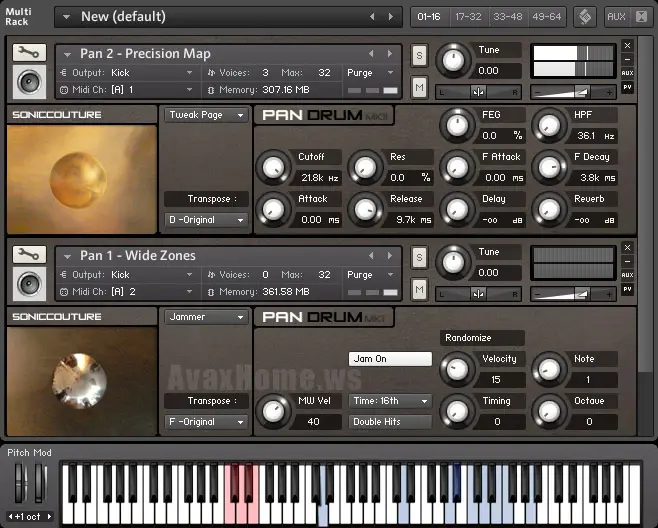The image size is (658, 528).
Task: Select previous instrument arrow for Pan 2
Action: [x=371, y=54]
